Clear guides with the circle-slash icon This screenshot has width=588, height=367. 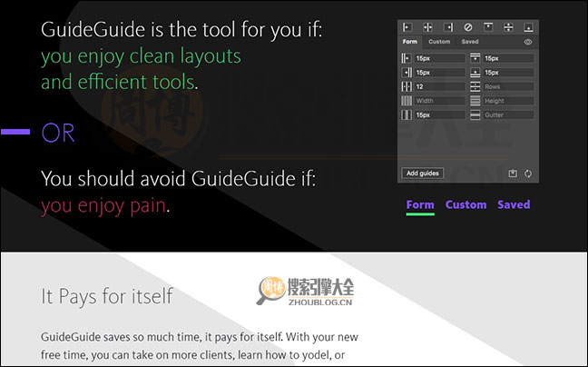[468, 27]
